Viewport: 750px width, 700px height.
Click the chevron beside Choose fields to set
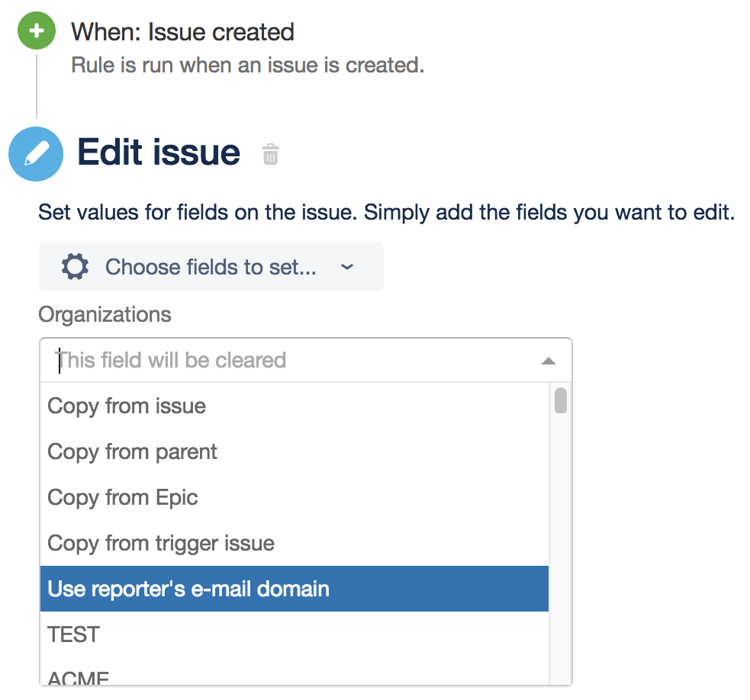(x=347, y=267)
